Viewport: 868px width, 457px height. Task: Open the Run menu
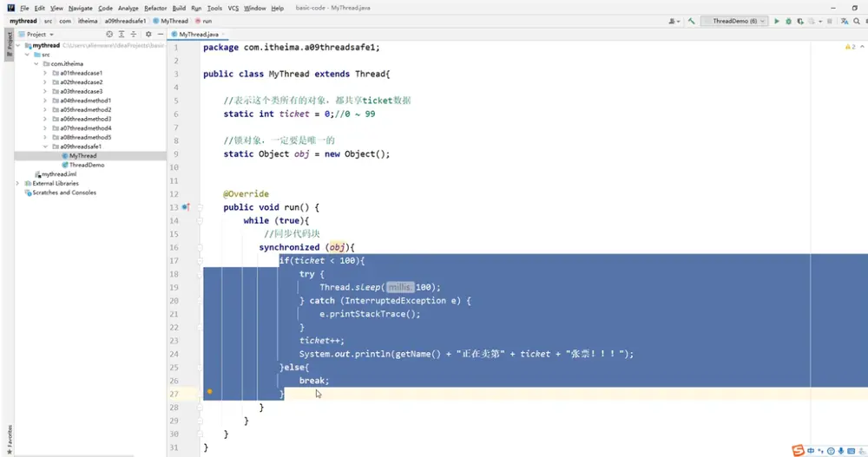[196, 9]
